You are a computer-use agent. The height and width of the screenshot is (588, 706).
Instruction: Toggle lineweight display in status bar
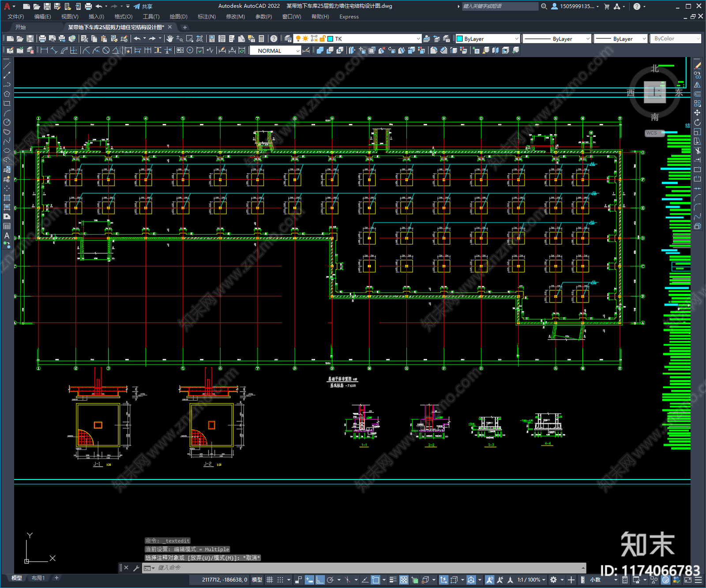click(393, 580)
